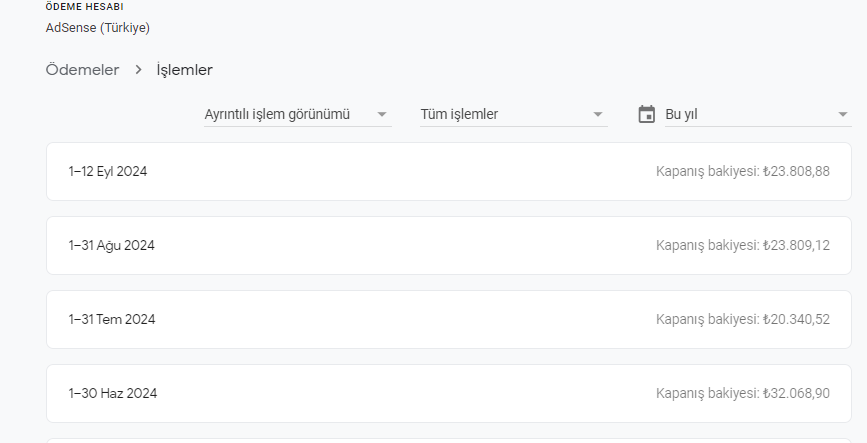Go back to Ödemeler breadcrumb

click(x=82, y=70)
